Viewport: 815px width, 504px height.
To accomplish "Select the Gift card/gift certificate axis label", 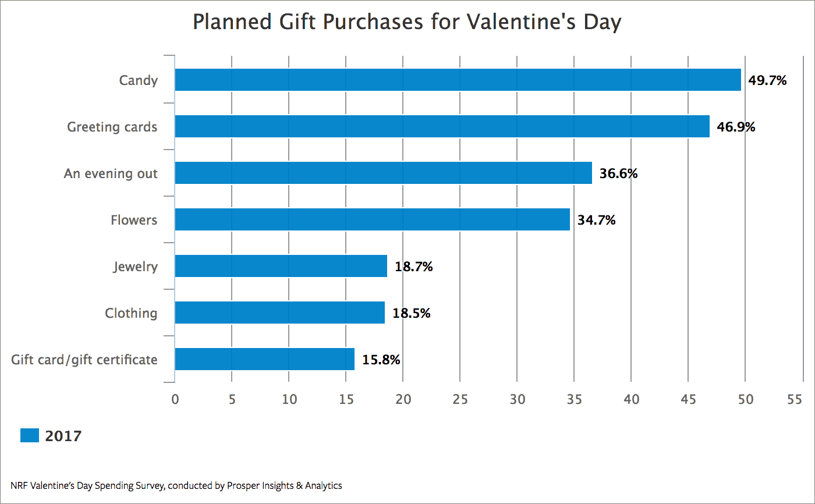I will click(x=84, y=360).
